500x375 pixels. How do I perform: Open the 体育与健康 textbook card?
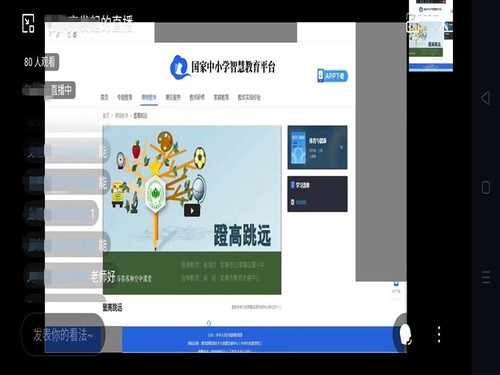pyautogui.click(x=317, y=147)
